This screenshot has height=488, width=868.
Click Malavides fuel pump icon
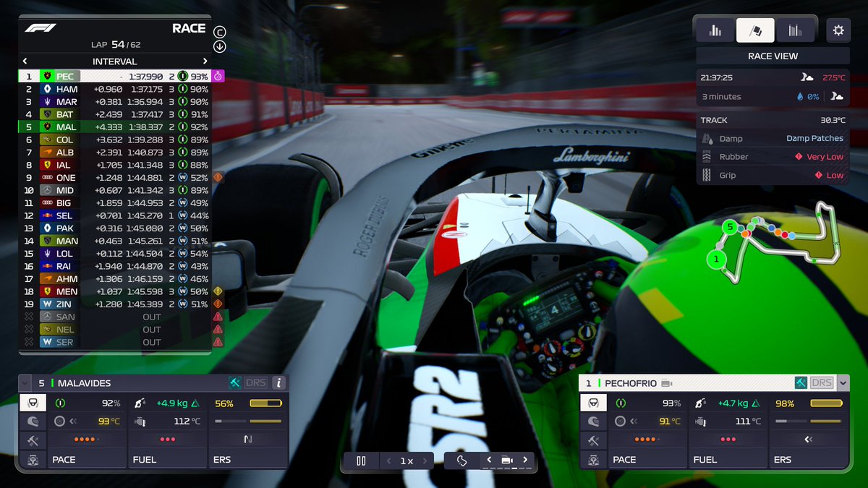pyautogui.click(x=141, y=403)
